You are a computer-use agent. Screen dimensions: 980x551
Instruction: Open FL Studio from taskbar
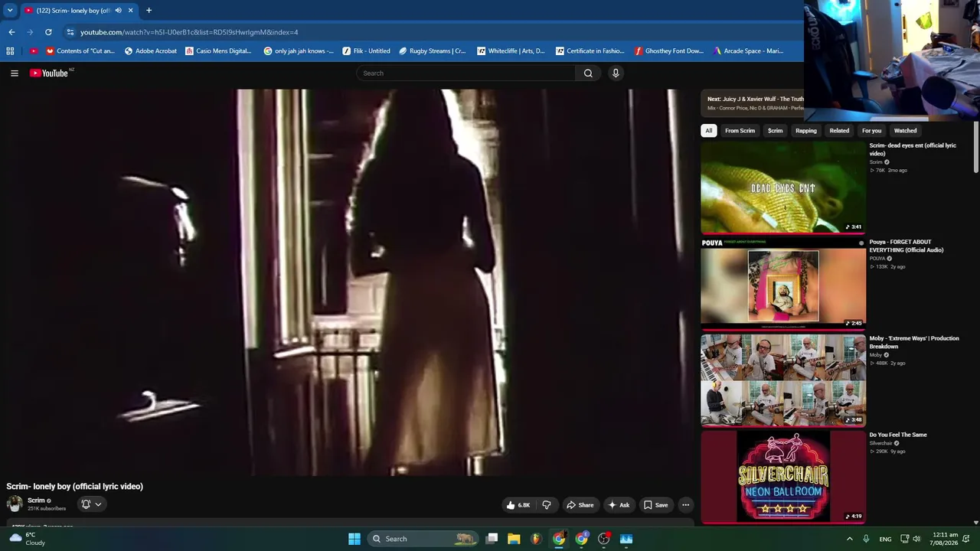pos(536,539)
